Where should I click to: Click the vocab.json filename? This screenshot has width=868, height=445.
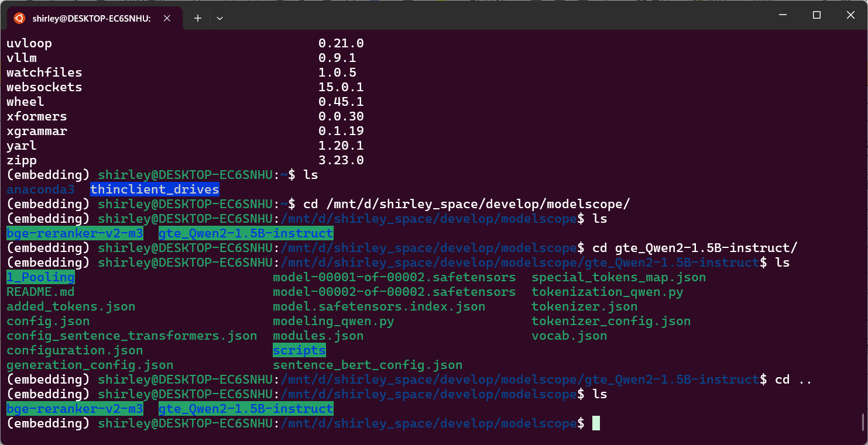coord(569,335)
